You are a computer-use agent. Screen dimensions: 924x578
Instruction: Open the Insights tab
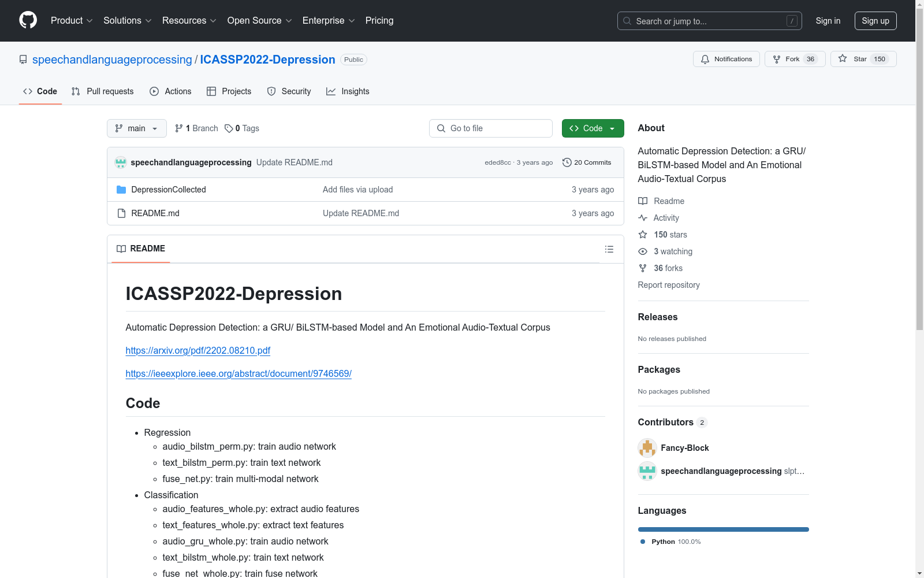[x=348, y=91]
